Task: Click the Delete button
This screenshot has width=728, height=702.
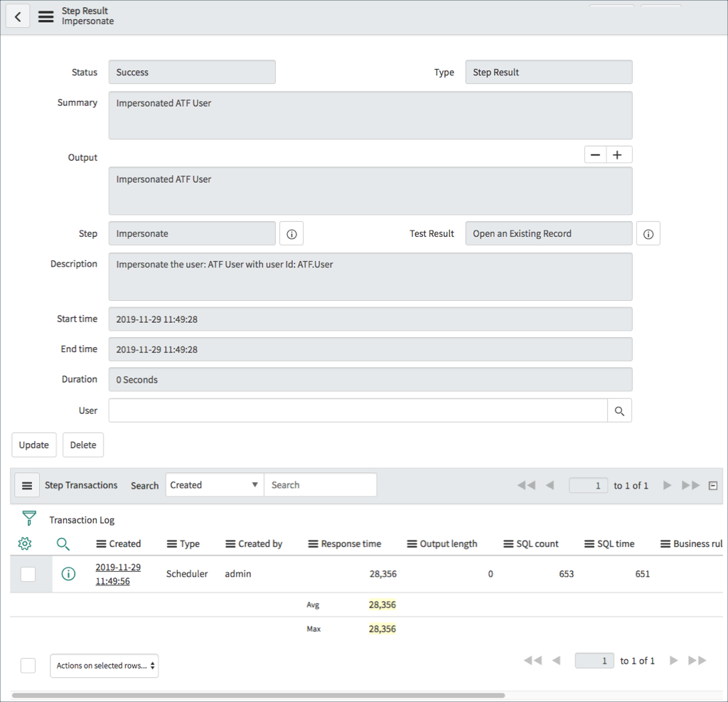Action: pos(82,445)
